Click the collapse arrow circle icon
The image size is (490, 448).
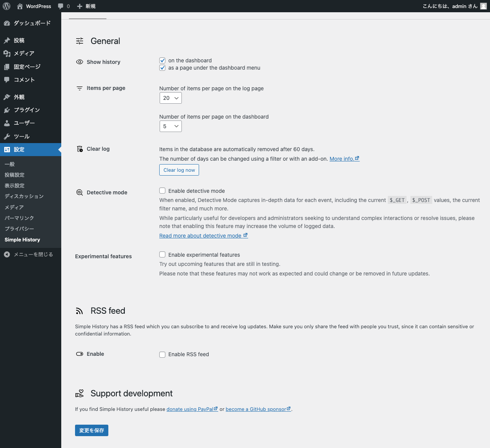7,254
